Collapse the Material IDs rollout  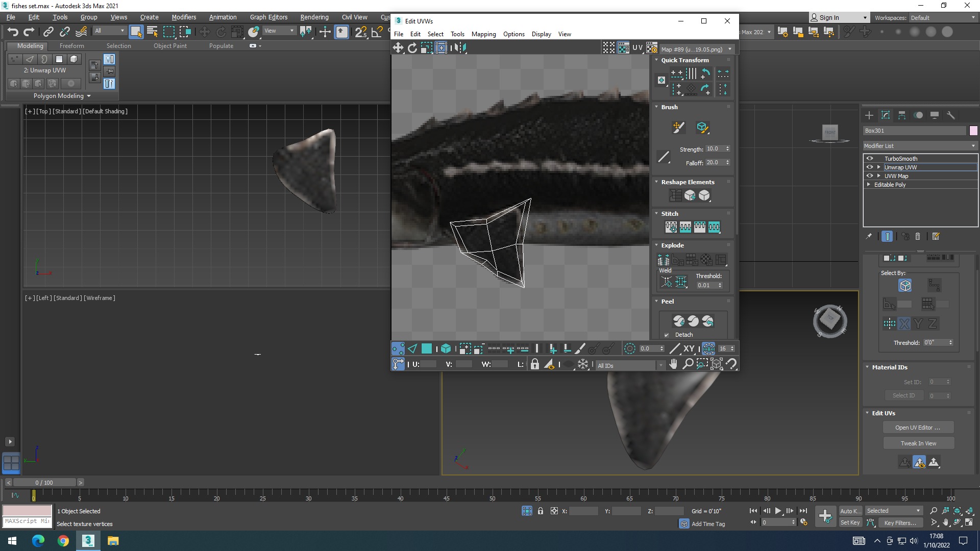[867, 367]
